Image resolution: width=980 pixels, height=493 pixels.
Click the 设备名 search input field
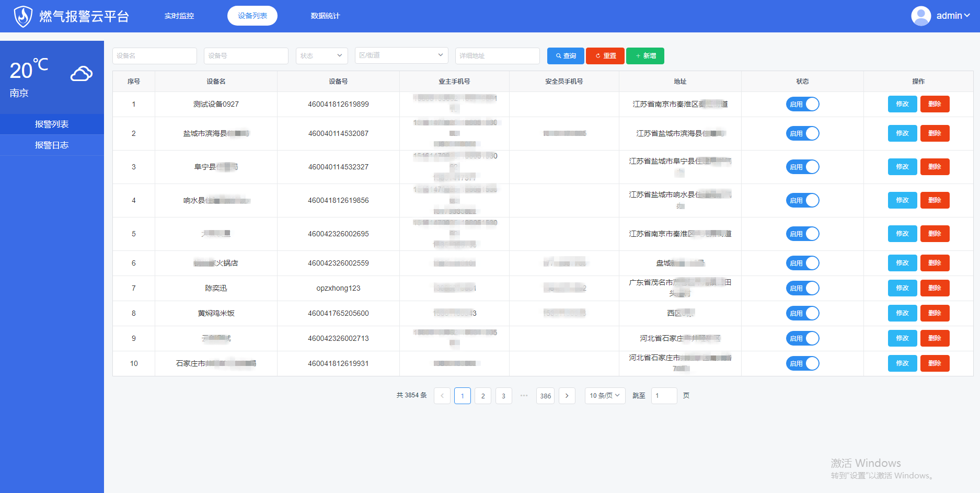click(x=154, y=56)
